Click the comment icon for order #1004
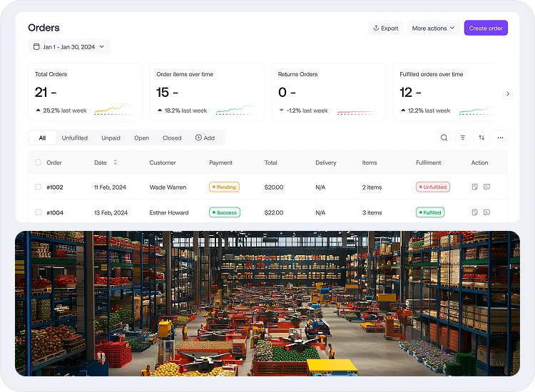Screen dimensions: 535x392 [486, 212]
